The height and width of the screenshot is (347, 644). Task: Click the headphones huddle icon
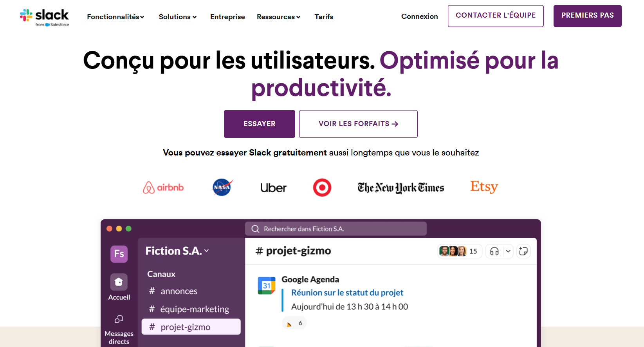(494, 251)
